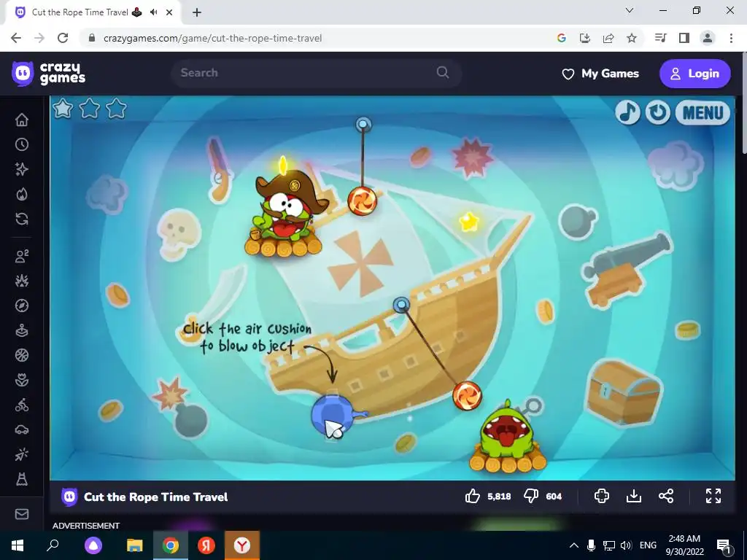This screenshot has height=560, width=747.
Task: Open the Chrome profile avatar
Action: coord(708,38)
